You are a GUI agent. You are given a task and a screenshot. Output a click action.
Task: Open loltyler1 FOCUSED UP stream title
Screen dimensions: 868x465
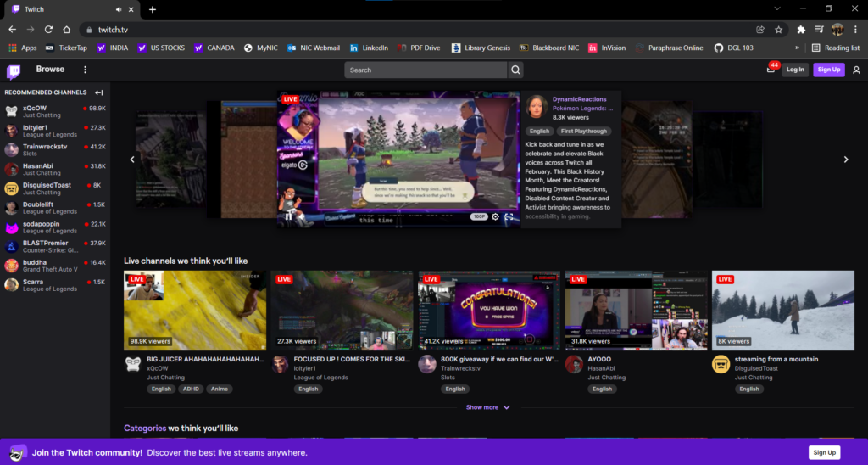click(x=352, y=359)
